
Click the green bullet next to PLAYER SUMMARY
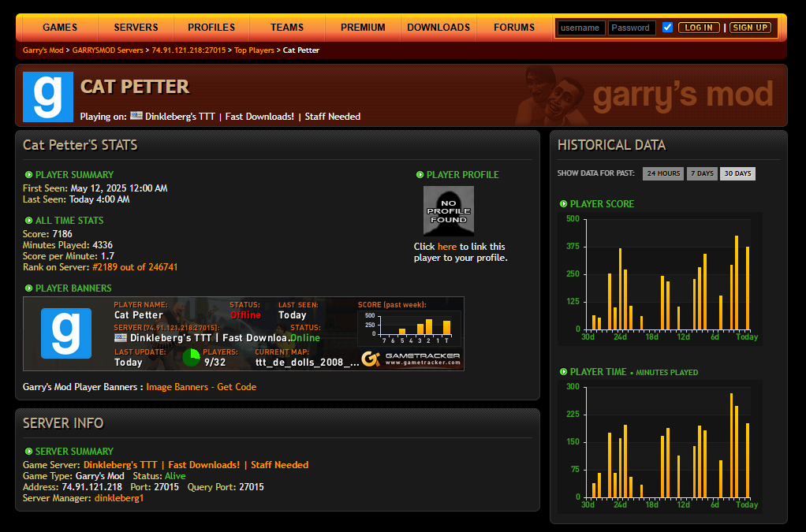point(28,175)
